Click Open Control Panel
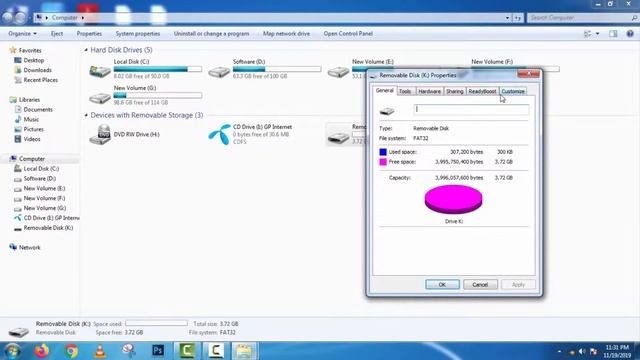 pyautogui.click(x=348, y=33)
